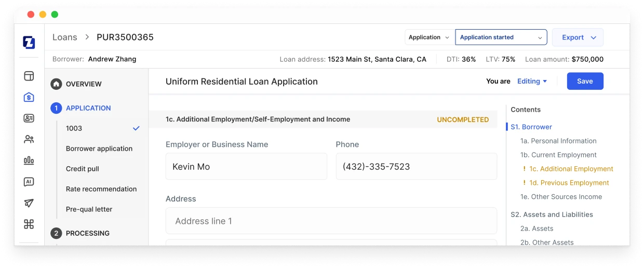Click borrower name Andrew Zhang
644x268 pixels.
click(112, 59)
